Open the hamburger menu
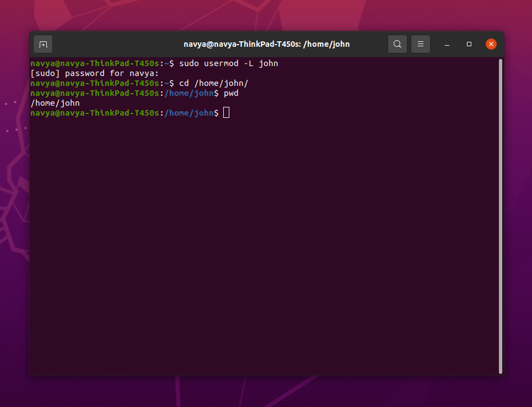Screen dimensions: 532x407 click(421, 44)
